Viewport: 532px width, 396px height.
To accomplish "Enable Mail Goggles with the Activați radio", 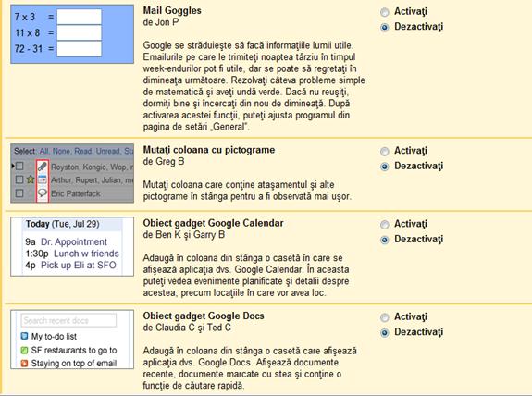I will click(384, 12).
